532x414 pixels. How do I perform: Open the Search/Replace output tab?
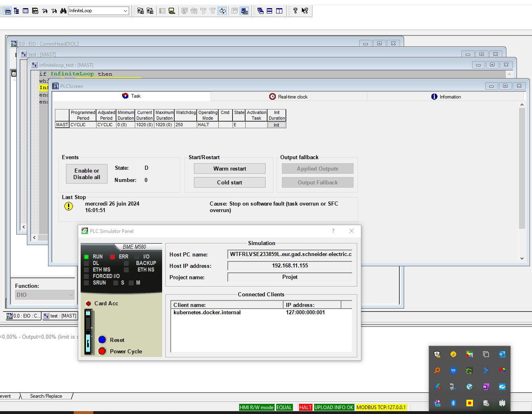click(46, 396)
